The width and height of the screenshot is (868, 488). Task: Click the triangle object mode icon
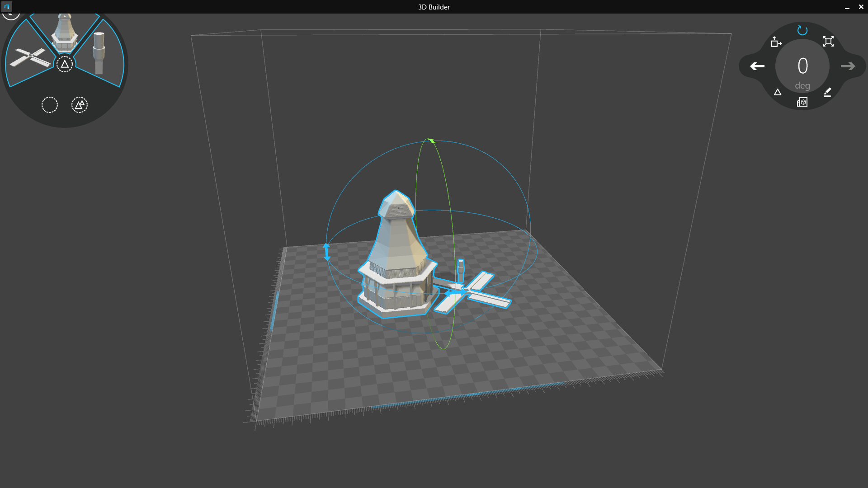tap(778, 92)
